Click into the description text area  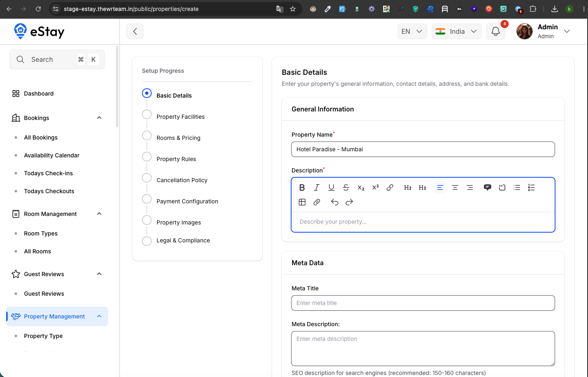(423, 222)
